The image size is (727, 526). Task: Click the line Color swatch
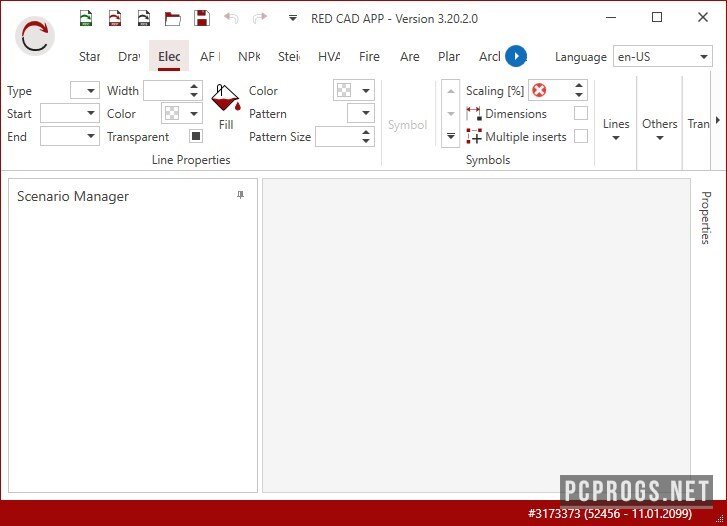click(x=172, y=113)
